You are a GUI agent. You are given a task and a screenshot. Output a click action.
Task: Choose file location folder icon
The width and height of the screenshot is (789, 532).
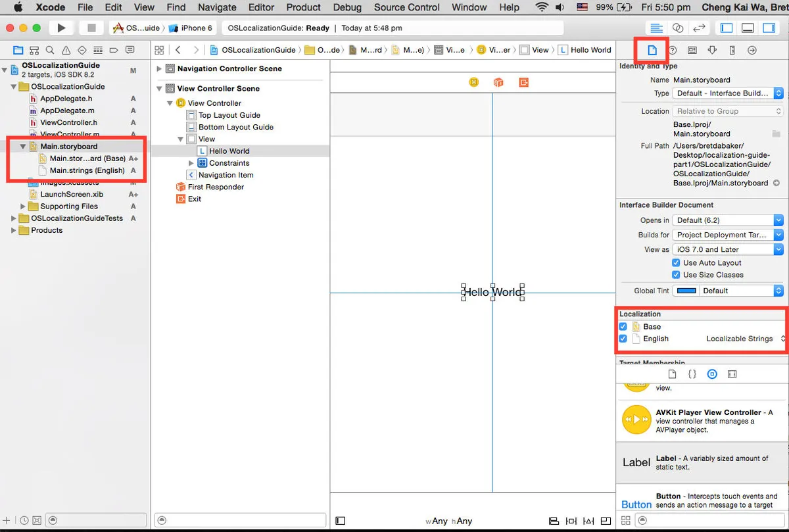click(777, 134)
